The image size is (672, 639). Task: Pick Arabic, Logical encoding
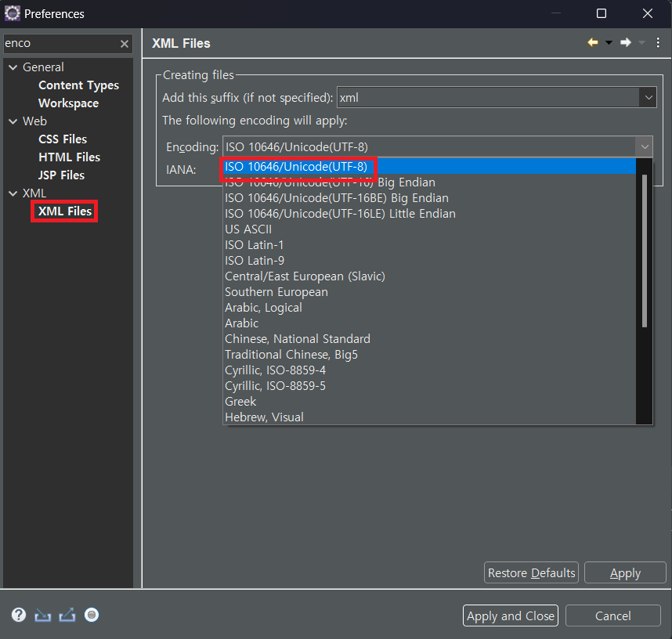pyautogui.click(x=429, y=308)
